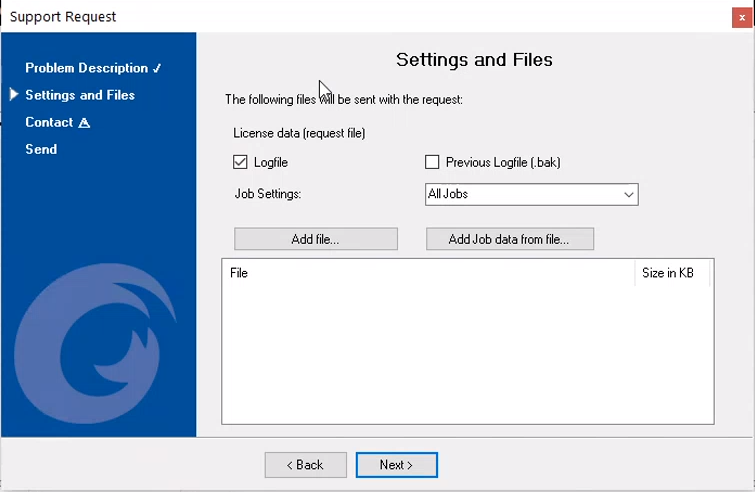
Task: Open the Contact step in the sidebar
Action: click(x=49, y=122)
